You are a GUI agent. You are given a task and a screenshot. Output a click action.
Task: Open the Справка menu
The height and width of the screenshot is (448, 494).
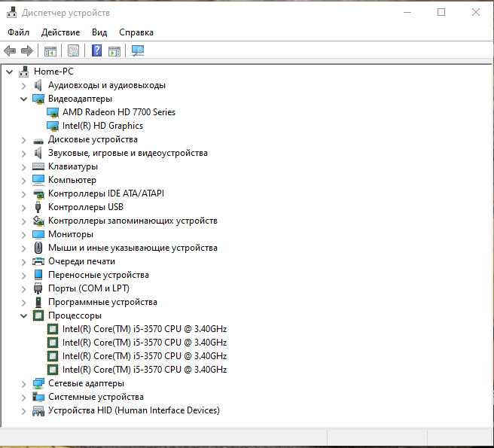pos(136,32)
